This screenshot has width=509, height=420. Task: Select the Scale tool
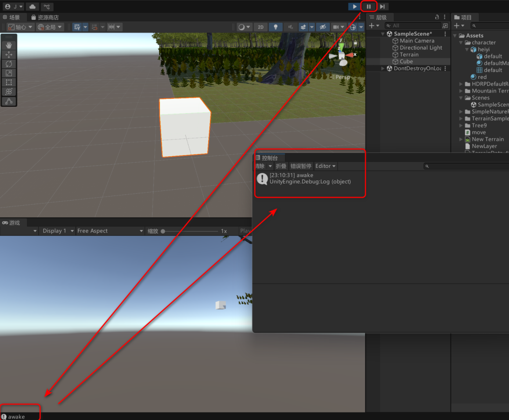tap(9, 73)
